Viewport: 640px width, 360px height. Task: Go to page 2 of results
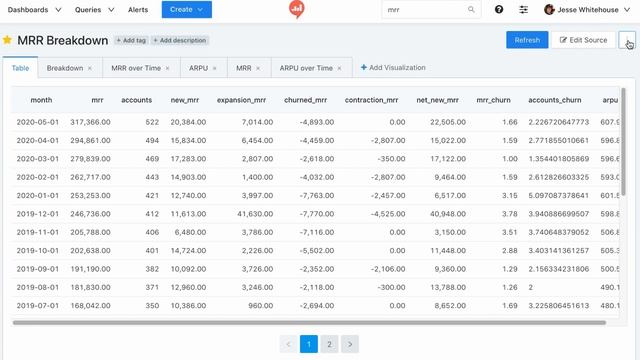point(329,344)
